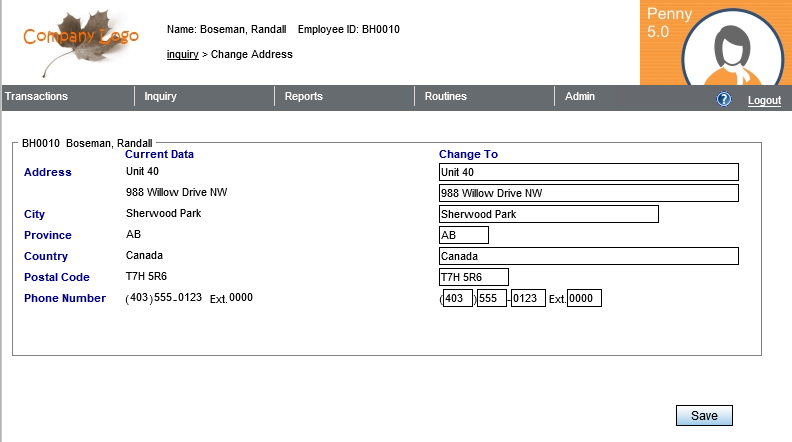Image resolution: width=792 pixels, height=442 pixels.
Task: Open the Transactions menu
Action: [x=36, y=97]
